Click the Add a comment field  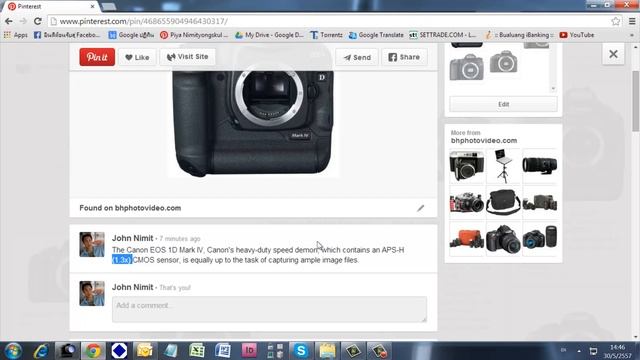tap(269, 309)
